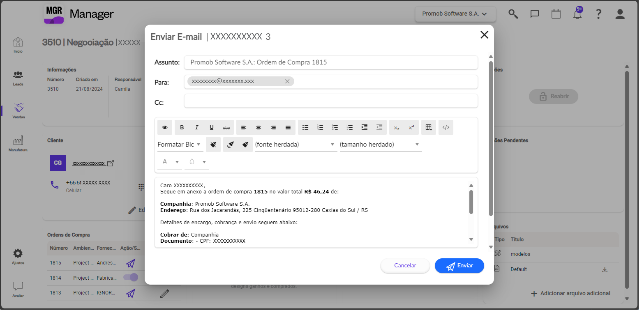Apply subscript formatting
This screenshot has height=315, width=644.
[x=397, y=127]
